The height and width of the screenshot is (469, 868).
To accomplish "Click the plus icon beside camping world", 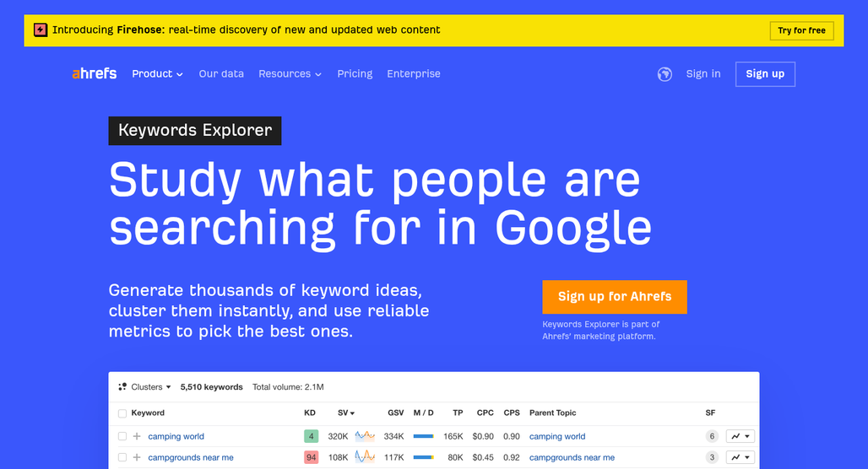I will pos(137,437).
